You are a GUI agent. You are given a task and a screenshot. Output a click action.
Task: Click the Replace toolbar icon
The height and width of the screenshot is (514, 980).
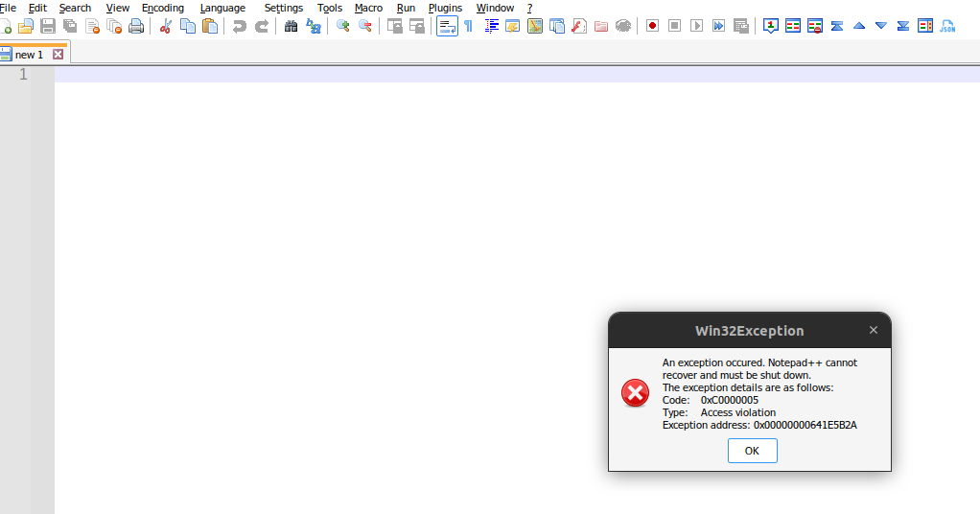tap(314, 26)
